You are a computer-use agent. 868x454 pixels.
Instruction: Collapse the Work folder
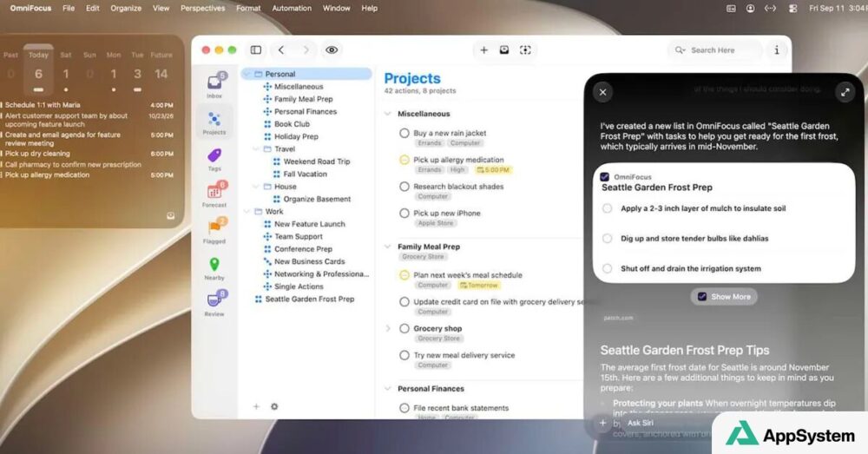click(247, 212)
